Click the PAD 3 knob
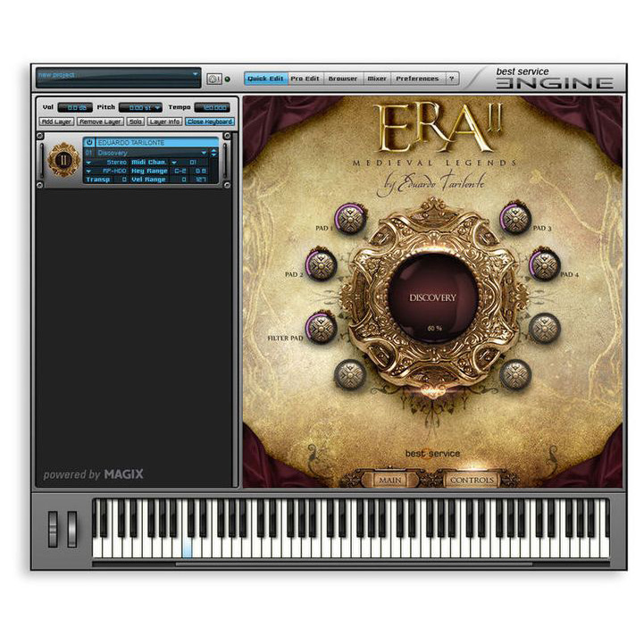 click(515, 218)
